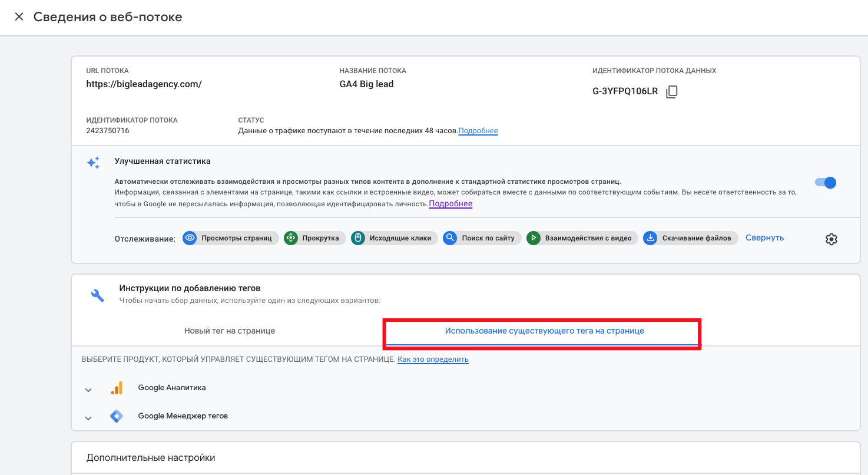Click the site search magnifier icon
The width and height of the screenshot is (868, 475).
(x=450, y=238)
